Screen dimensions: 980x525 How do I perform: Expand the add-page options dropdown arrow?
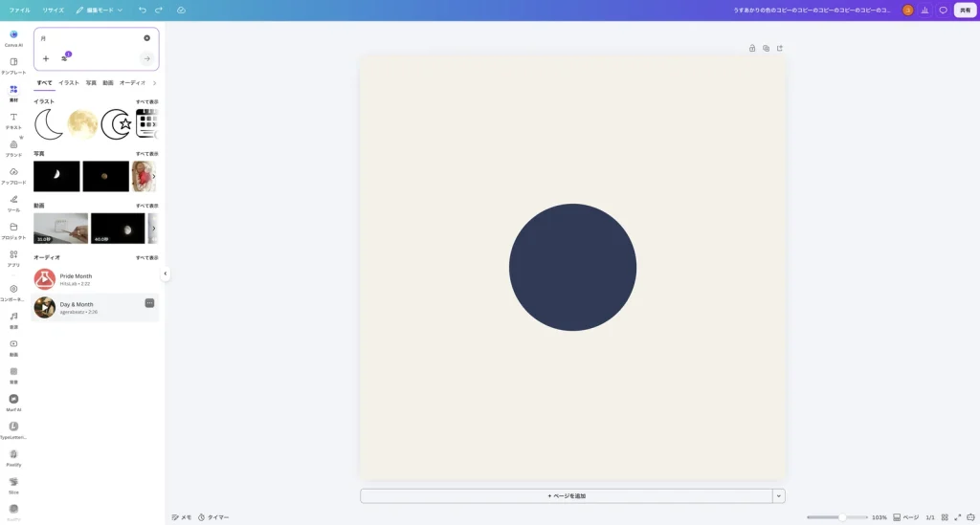[x=779, y=495]
